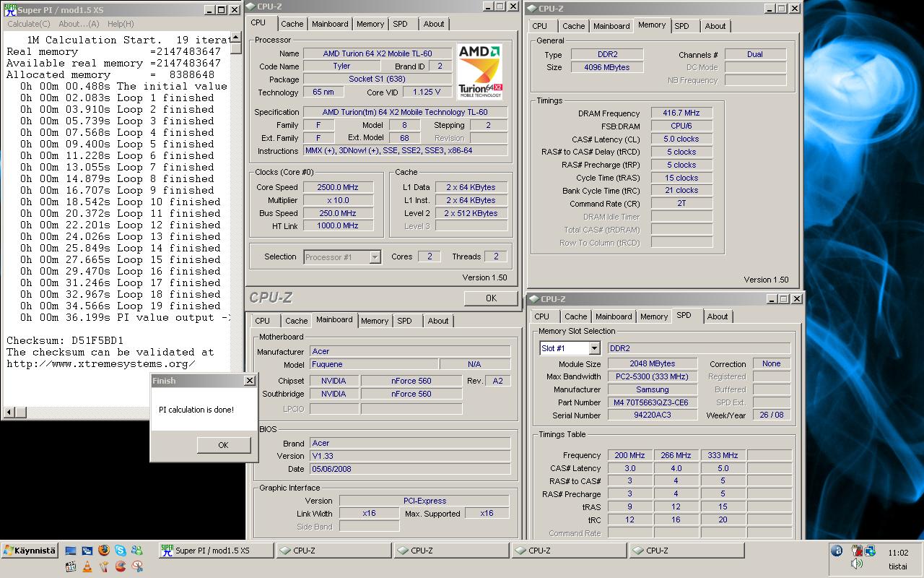The image size is (924, 578).
Task: Open Cache tab in the CPU-Z motherboard window
Action: pyautogui.click(x=296, y=321)
